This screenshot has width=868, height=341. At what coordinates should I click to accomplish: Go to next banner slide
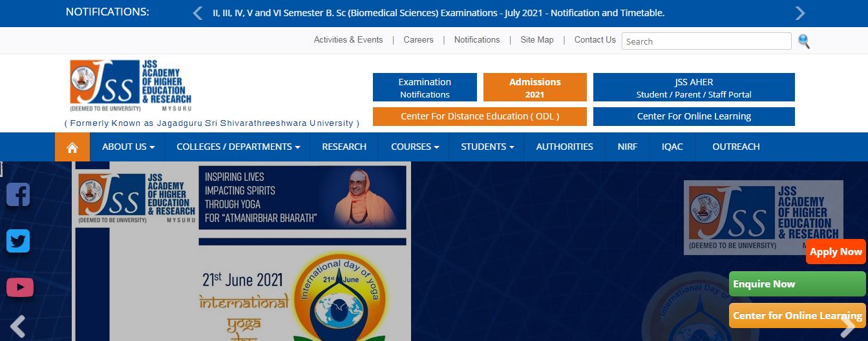click(848, 327)
